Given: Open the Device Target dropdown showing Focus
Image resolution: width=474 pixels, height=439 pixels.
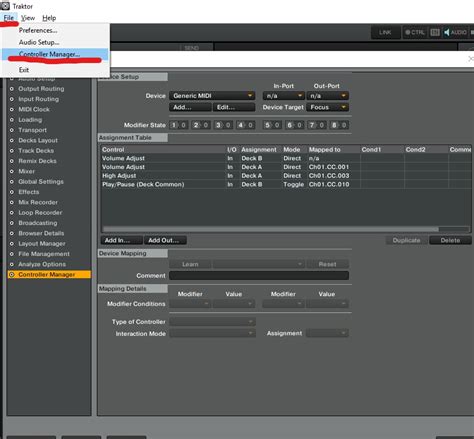Looking at the screenshot, I should pyautogui.click(x=328, y=107).
